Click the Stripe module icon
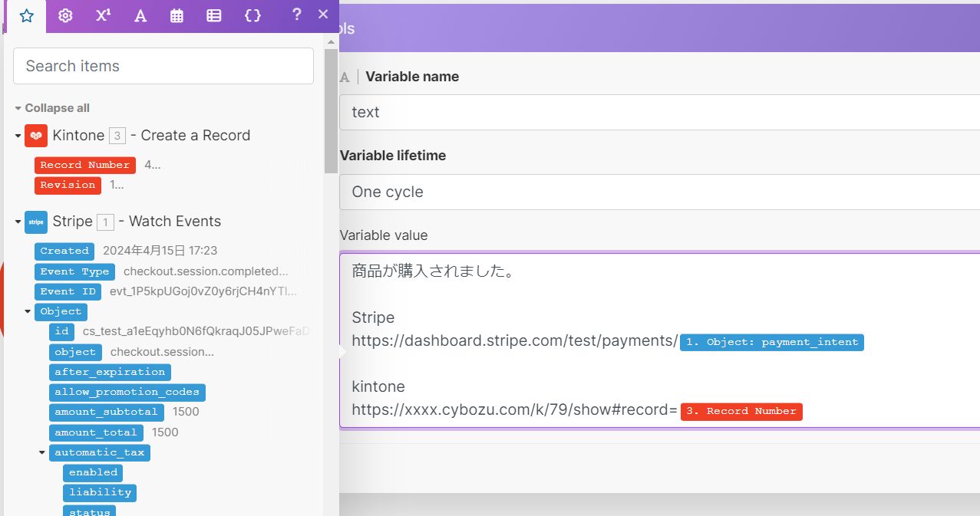The height and width of the screenshot is (516, 980). 36,222
